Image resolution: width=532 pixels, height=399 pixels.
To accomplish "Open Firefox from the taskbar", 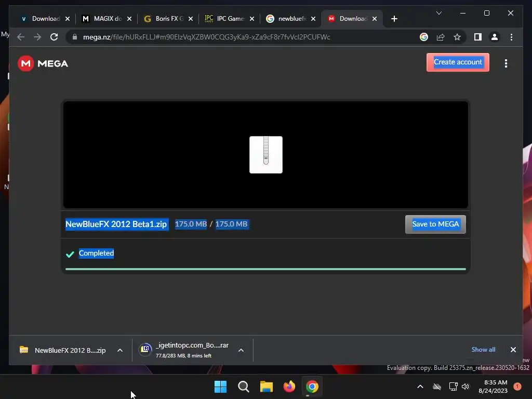I will 289,387.
